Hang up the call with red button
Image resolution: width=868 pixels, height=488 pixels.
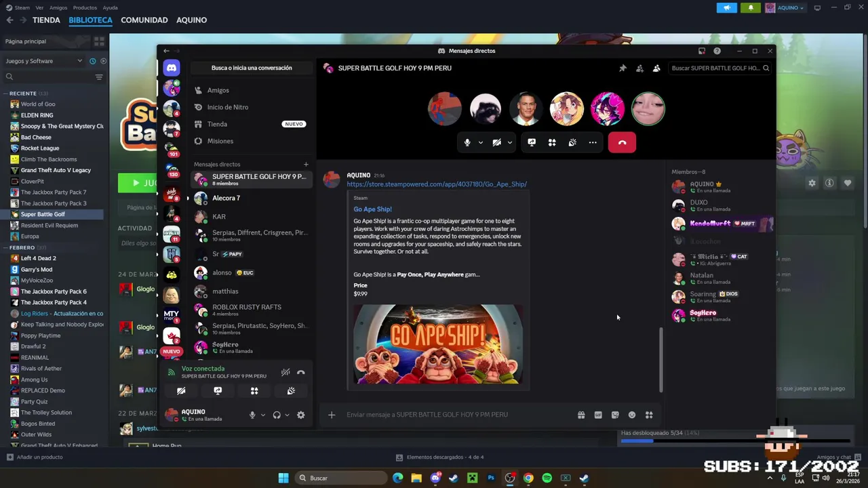click(x=622, y=142)
